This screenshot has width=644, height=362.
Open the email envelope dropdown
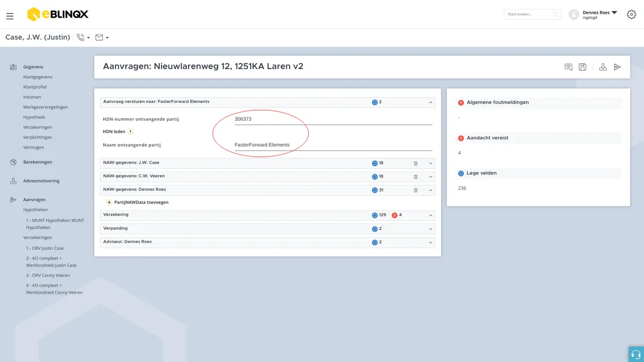tap(102, 38)
